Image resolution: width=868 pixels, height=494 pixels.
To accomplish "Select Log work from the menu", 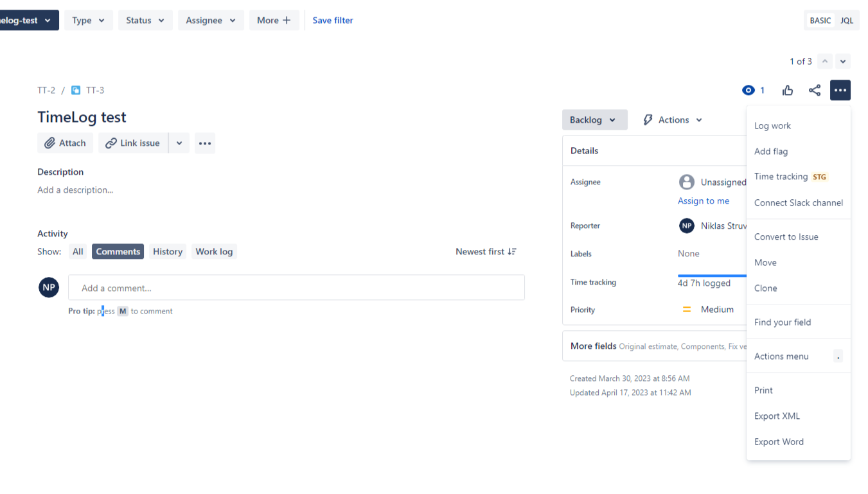I will [x=772, y=125].
